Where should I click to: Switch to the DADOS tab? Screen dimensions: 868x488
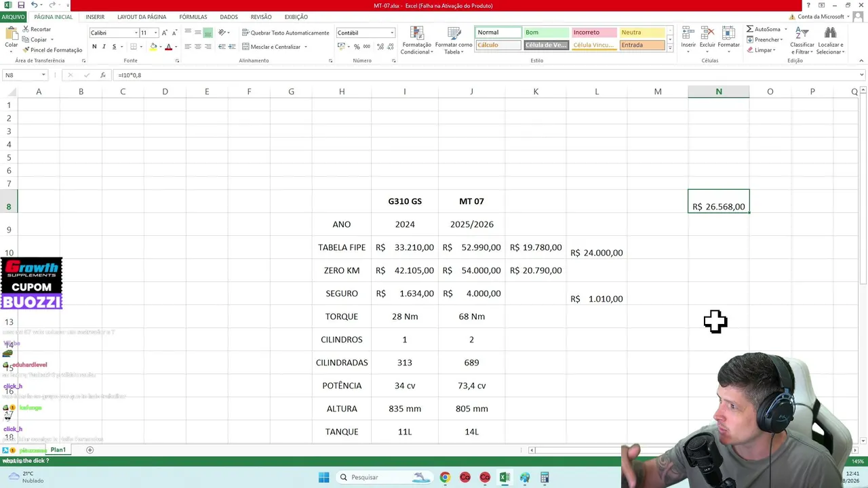pyautogui.click(x=229, y=17)
